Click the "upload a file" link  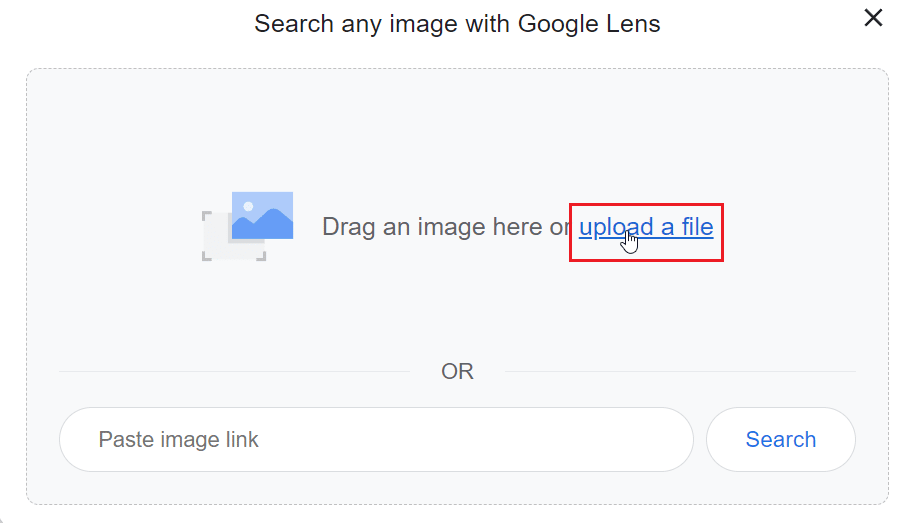646,227
